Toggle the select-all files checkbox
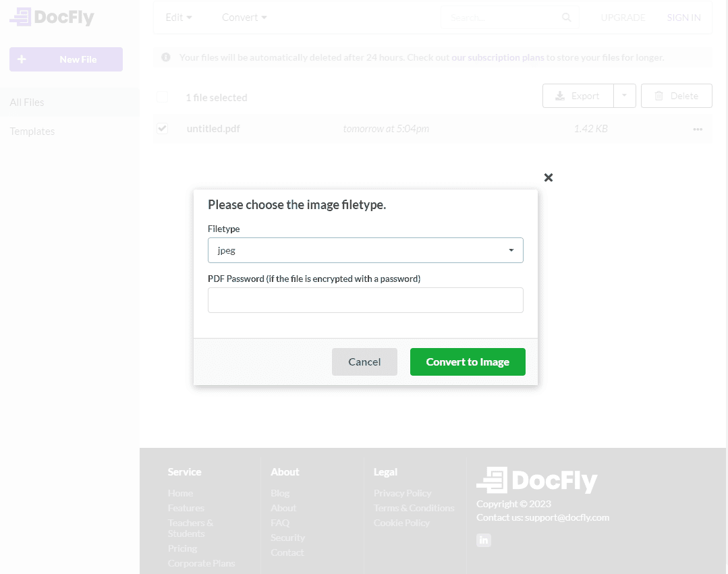This screenshot has width=728, height=574. [x=162, y=97]
